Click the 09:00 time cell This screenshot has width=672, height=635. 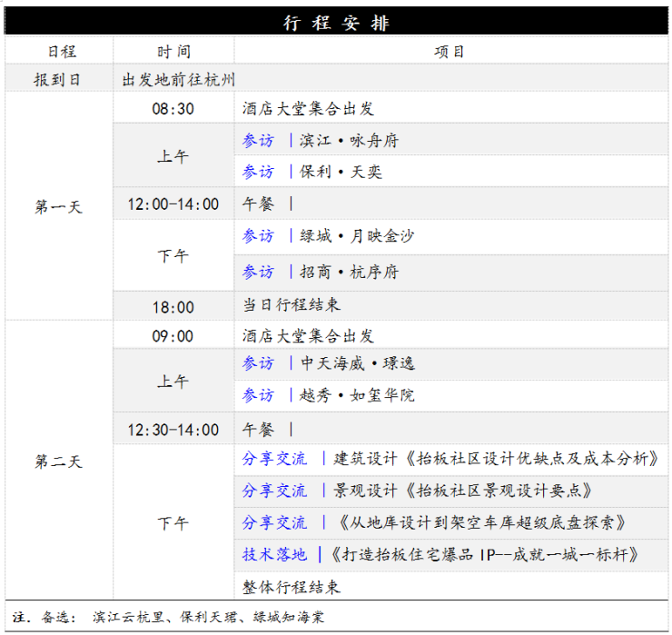(x=173, y=334)
